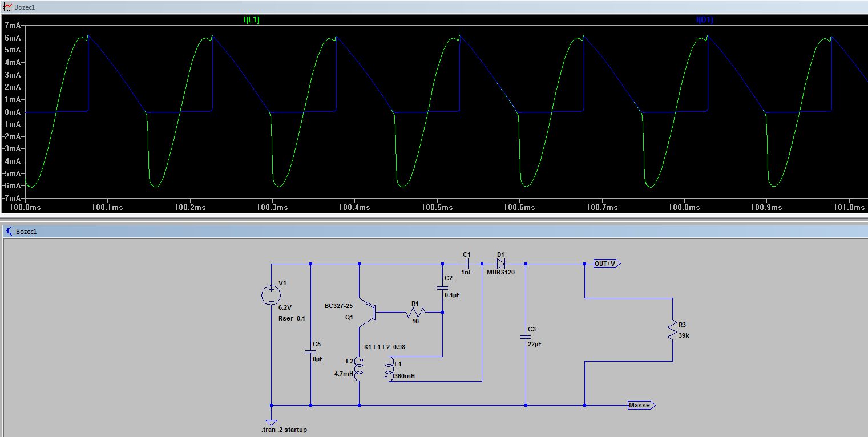The image size is (868, 437).
Task: Select the L2 inductor coil symbol
Action: (360, 369)
